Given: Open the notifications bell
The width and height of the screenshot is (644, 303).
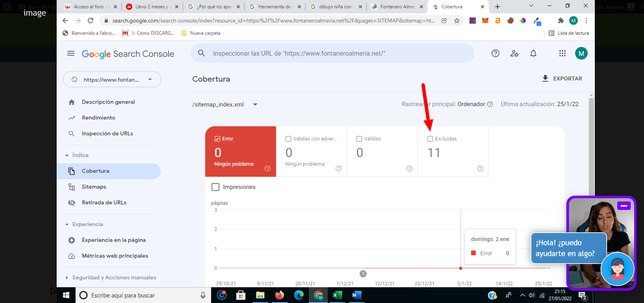Looking at the screenshot, I should [533, 53].
